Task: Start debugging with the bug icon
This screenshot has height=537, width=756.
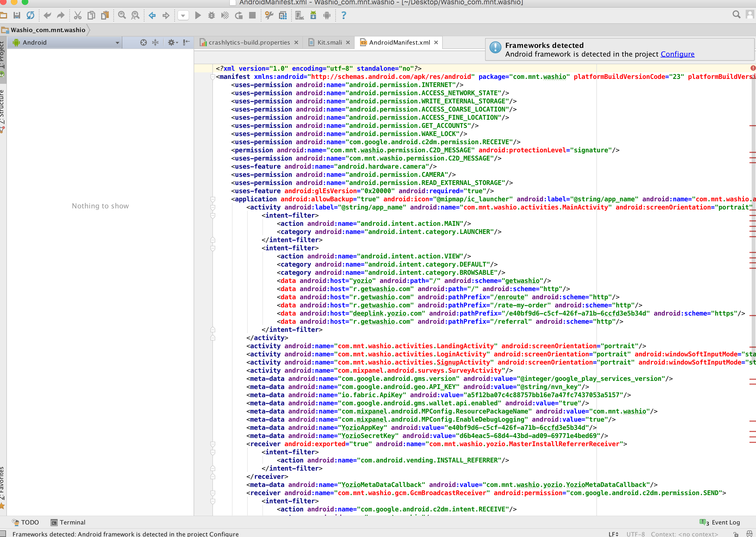Action: pyautogui.click(x=211, y=15)
